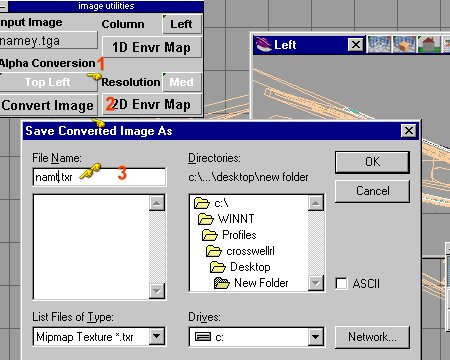Screen dimensions: 450x360
Task: Click the 1D Envr Map button
Action: click(152, 47)
